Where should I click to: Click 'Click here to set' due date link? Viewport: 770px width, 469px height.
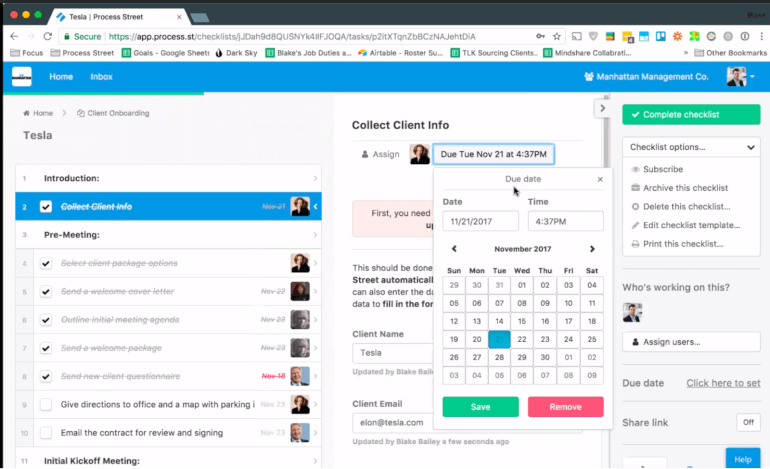[x=723, y=383]
